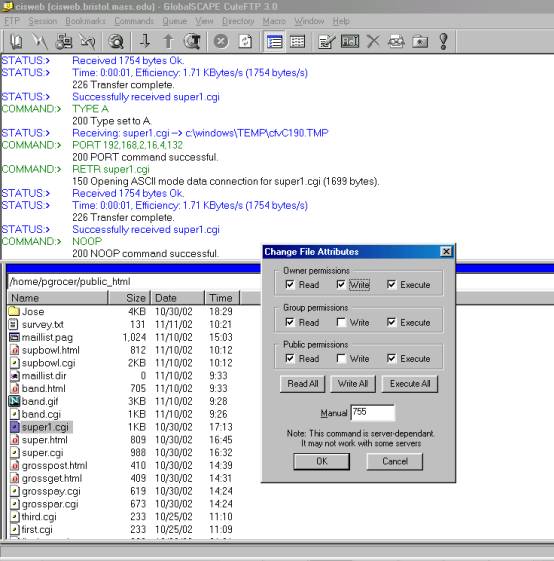The width and height of the screenshot is (554, 561).
Task: Toggle Group permissions Read checkbox
Action: [x=290, y=322]
